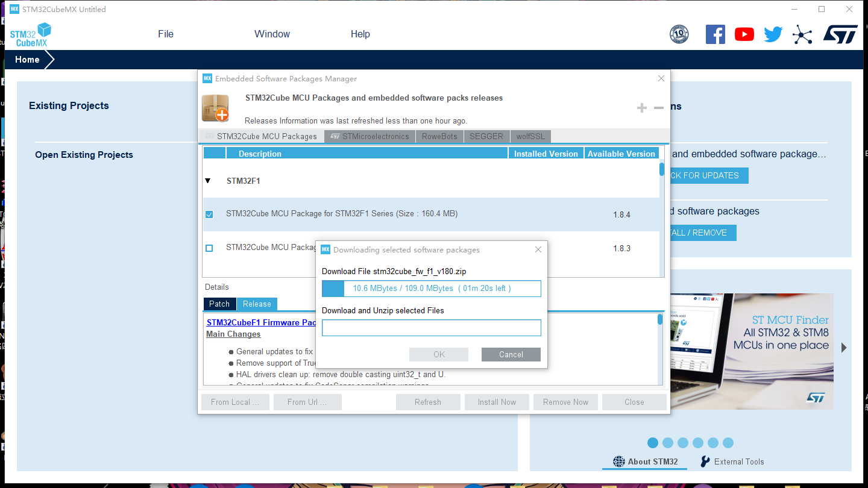Image resolution: width=868 pixels, height=488 pixels.
Task: Click the Remove Now button
Action: click(x=565, y=402)
